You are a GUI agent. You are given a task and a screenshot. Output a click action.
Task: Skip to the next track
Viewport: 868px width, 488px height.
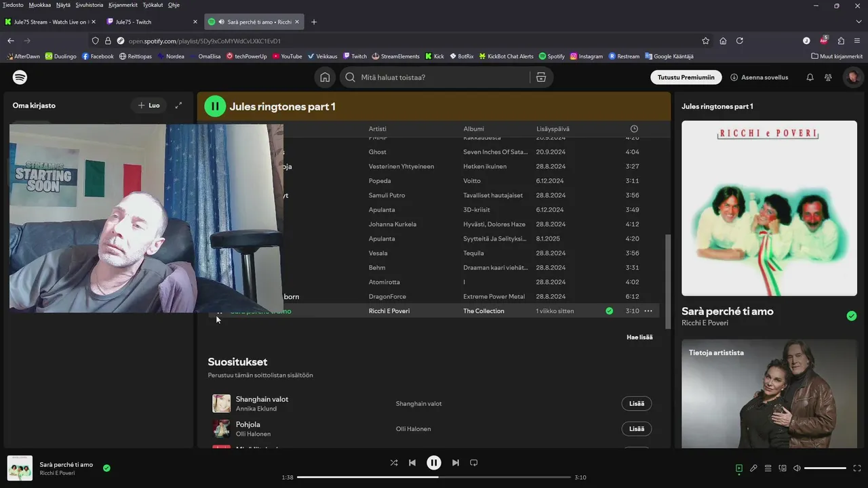point(456,463)
